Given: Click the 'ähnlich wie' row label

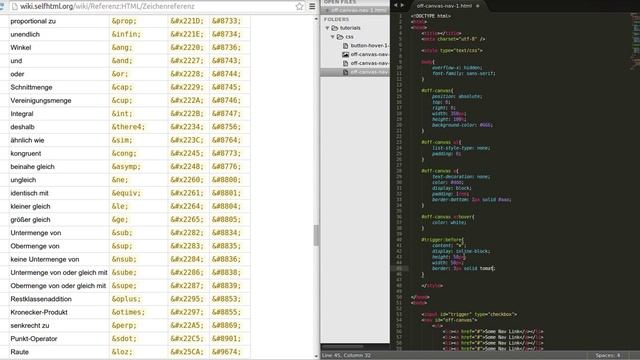Looking at the screenshot, I should pyautogui.click(x=27, y=140).
